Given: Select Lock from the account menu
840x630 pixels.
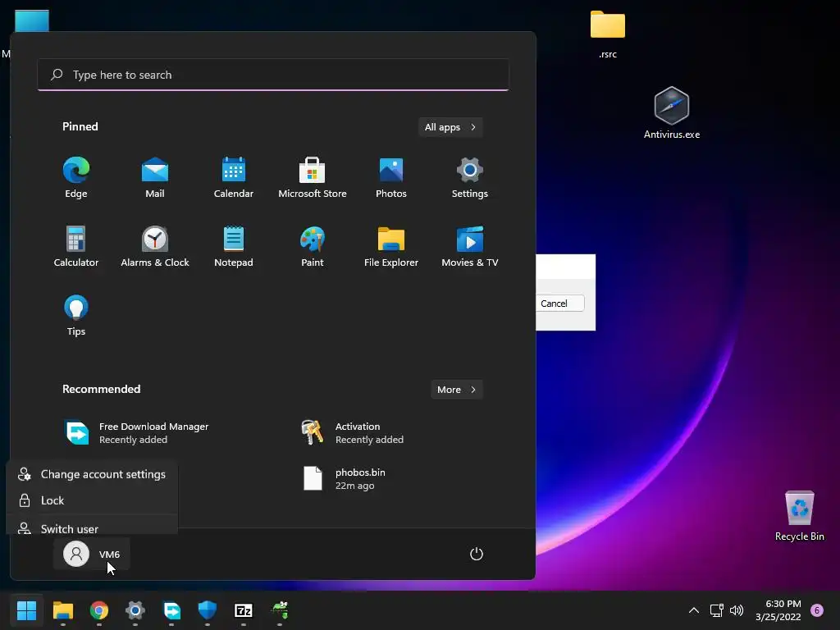Looking at the screenshot, I should [x=92, y=500].
